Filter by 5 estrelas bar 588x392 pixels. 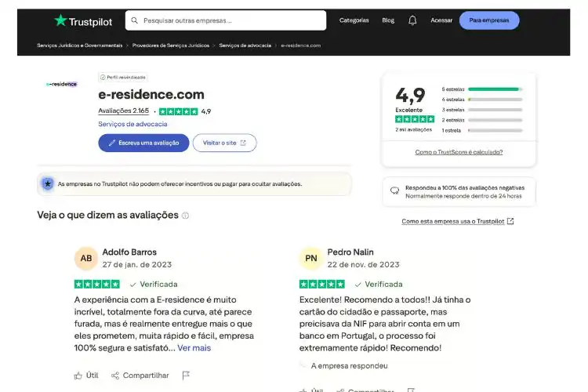tap(482, 89)
